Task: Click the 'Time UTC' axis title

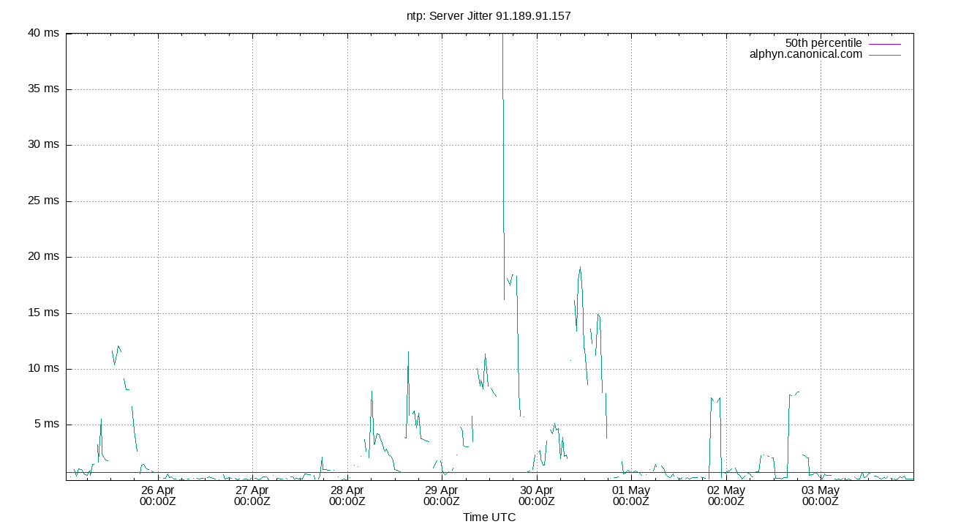Action: coord(489,517)
